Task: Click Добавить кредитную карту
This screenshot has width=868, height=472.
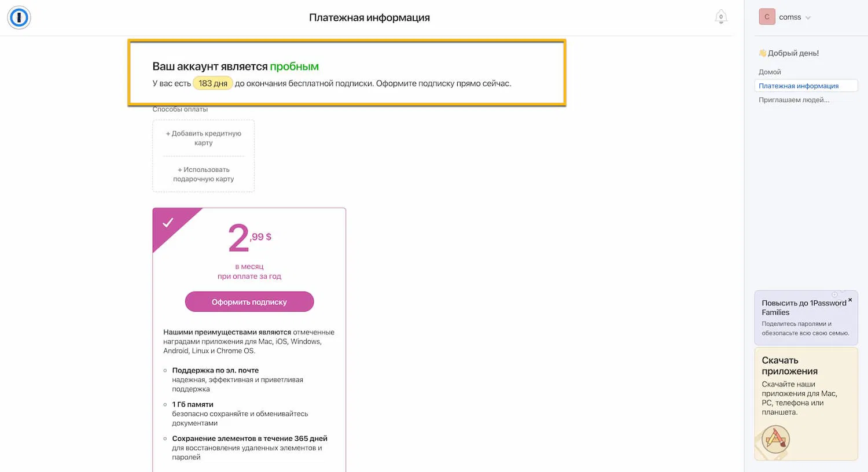Action: point(204,138)
